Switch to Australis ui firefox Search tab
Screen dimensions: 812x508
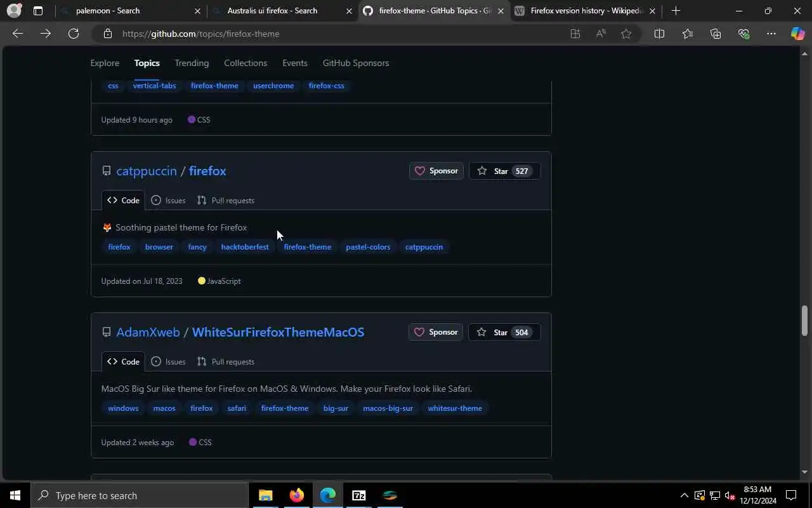[282, 11]
